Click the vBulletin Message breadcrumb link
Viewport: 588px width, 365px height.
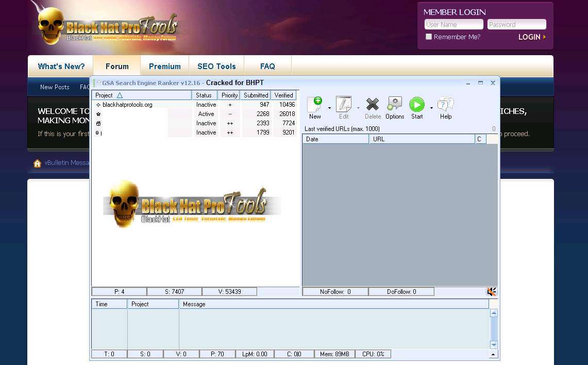(x=67, y=163)
